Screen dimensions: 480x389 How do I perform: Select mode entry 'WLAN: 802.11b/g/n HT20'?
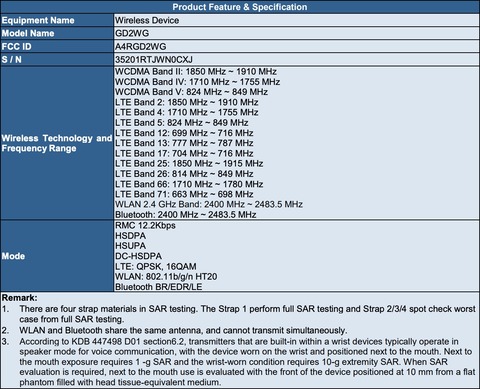click(166, 276)
